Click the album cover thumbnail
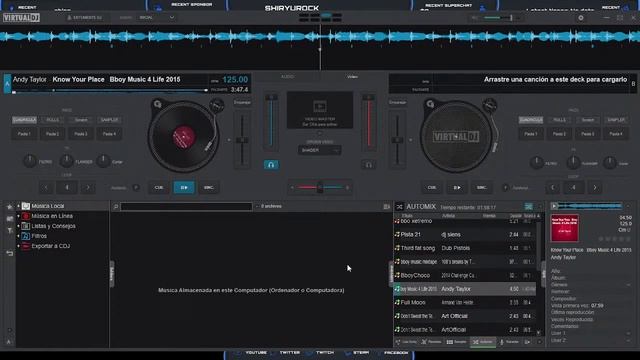 [564, 228]
